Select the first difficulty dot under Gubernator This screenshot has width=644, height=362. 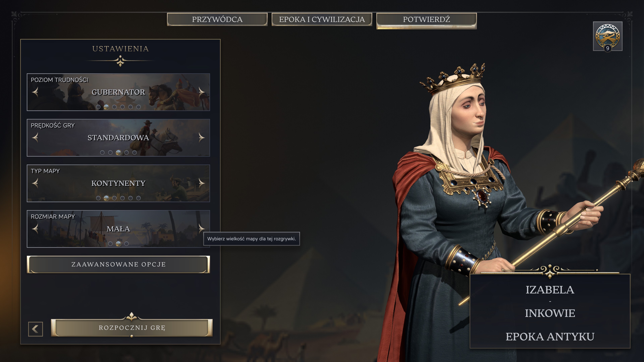point(98,107)
